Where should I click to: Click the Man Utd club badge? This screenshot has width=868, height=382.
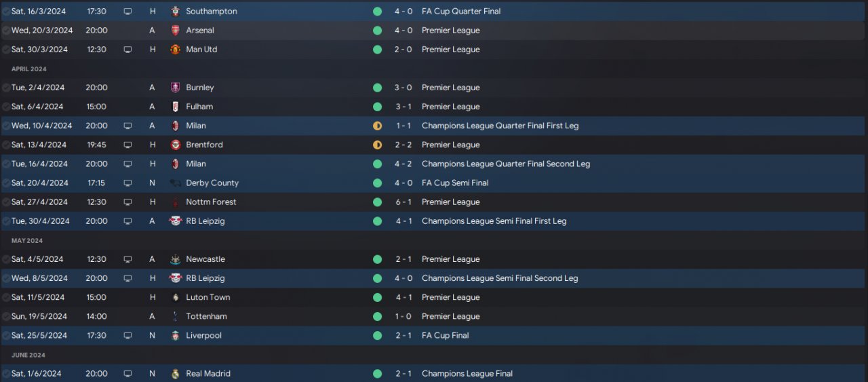pyautogui.click(x=176, y=50)
